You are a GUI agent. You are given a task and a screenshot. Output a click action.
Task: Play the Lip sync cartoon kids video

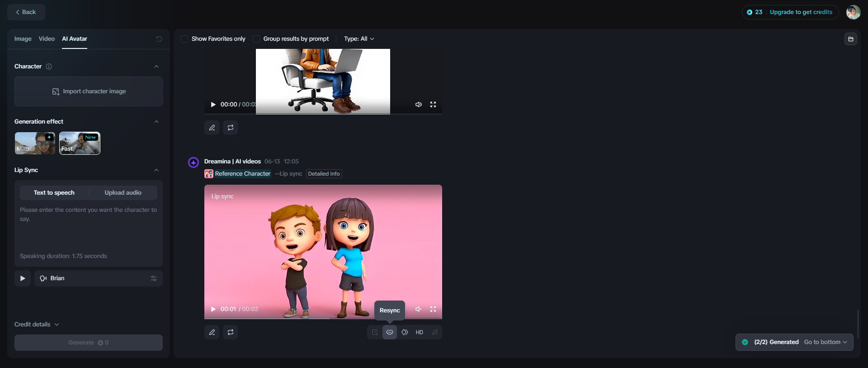point(213,309)
